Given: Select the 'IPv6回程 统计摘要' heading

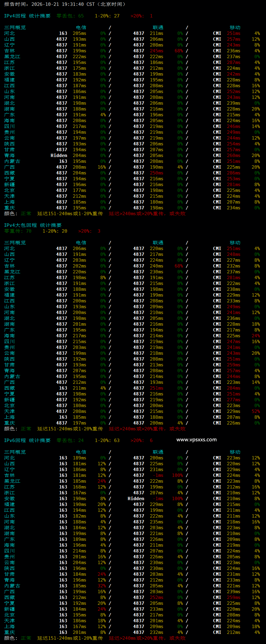Looking at the screenshot, I should click(x=27, y=440).
